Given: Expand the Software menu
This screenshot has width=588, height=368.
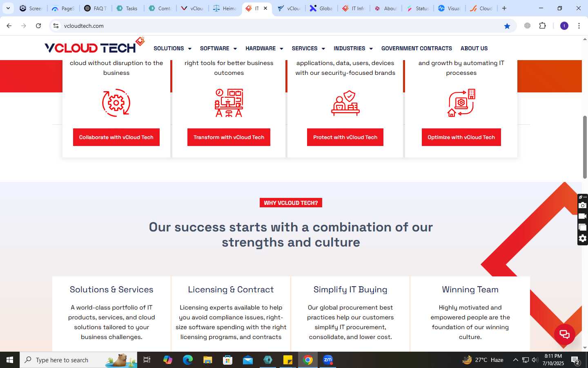Looking at the screenshot, I should click(x=218, y=48).
